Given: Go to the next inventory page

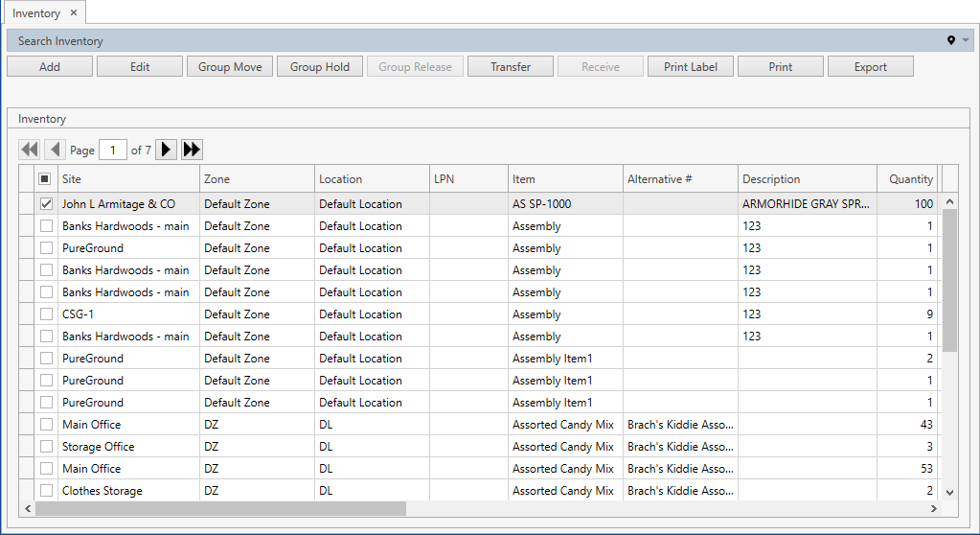Looking at the screenshot, I should pos(166,150).
